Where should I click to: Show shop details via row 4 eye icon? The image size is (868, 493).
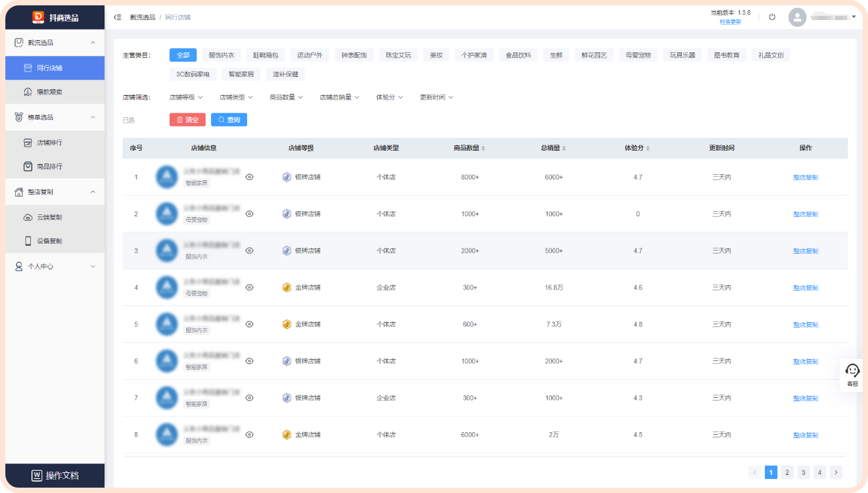[x=249, y=287]
